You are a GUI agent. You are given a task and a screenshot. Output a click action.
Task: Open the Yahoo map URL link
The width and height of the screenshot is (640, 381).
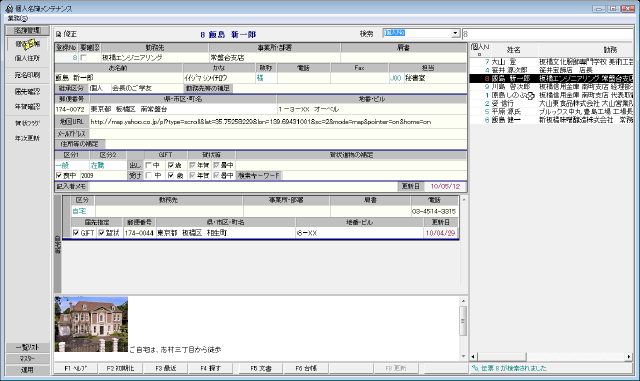pyautogui.click(x=260, y=122)
